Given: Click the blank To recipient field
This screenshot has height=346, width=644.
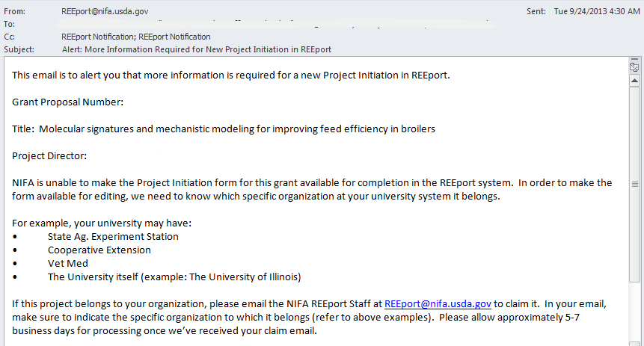Looking at the screenshot, I should [x=224, y=25].
